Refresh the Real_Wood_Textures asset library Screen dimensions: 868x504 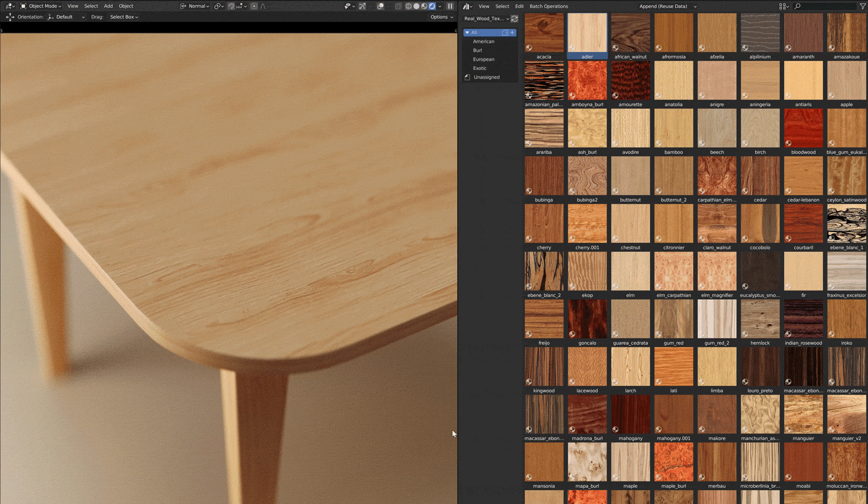click(x=514, y=19)
